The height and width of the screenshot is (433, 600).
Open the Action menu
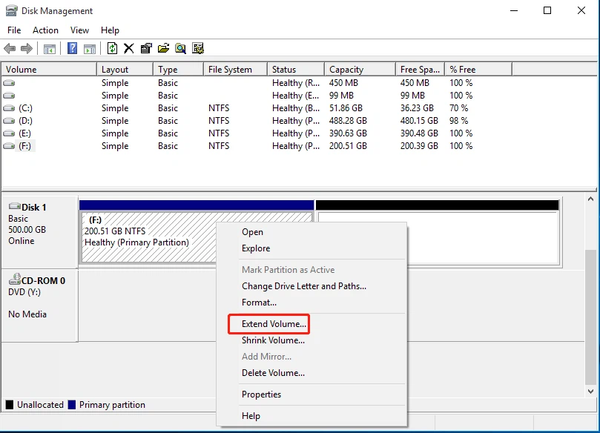pos(45,30)
